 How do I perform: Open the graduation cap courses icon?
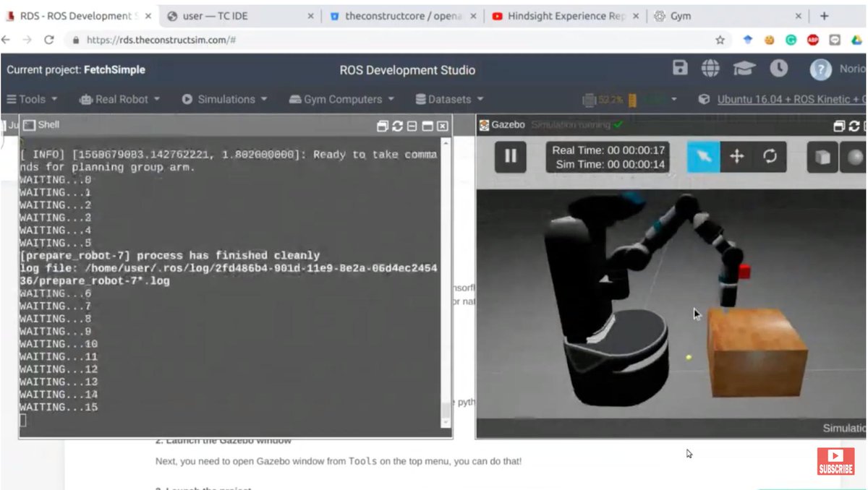pyautogui.click(x=744, y=69)
